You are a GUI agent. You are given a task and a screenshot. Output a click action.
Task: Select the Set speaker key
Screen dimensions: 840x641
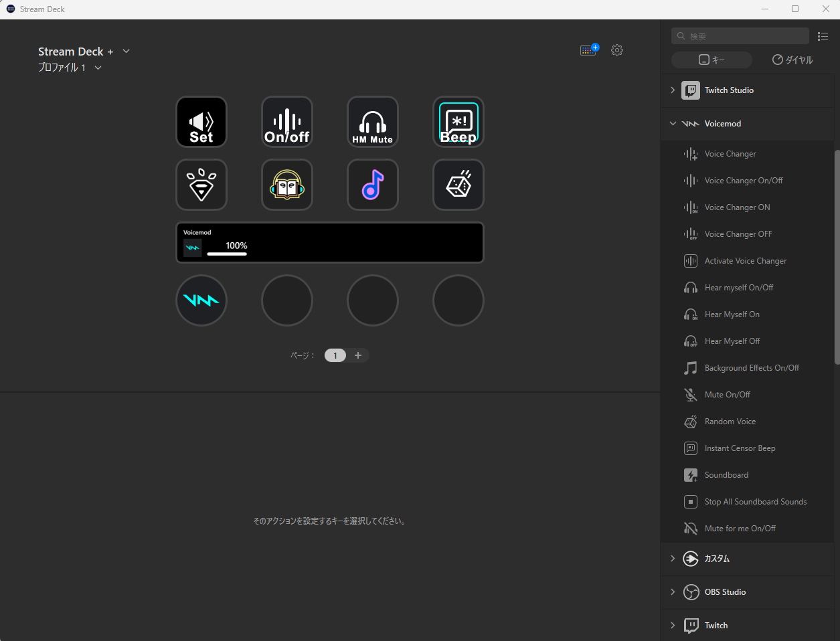[201, 122]
